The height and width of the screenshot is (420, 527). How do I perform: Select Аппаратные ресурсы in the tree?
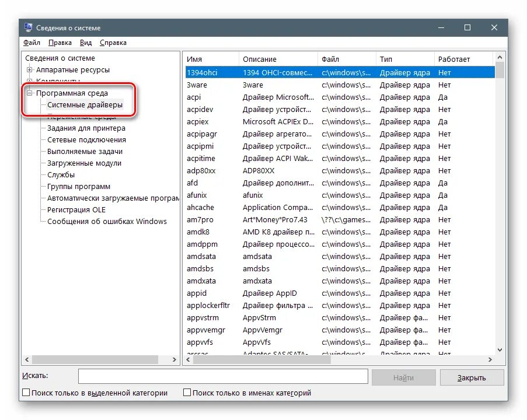[x=73, y=70]
